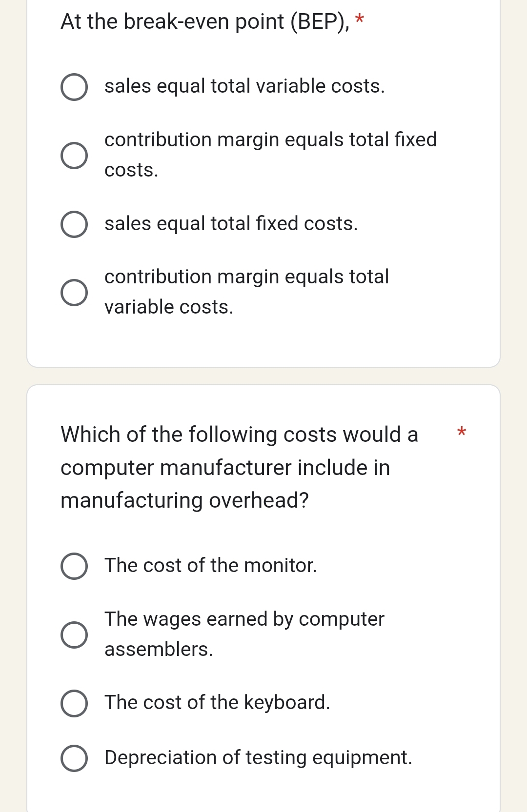Click the 'The cost of the monitor.' label text

(x=210, y=566)
